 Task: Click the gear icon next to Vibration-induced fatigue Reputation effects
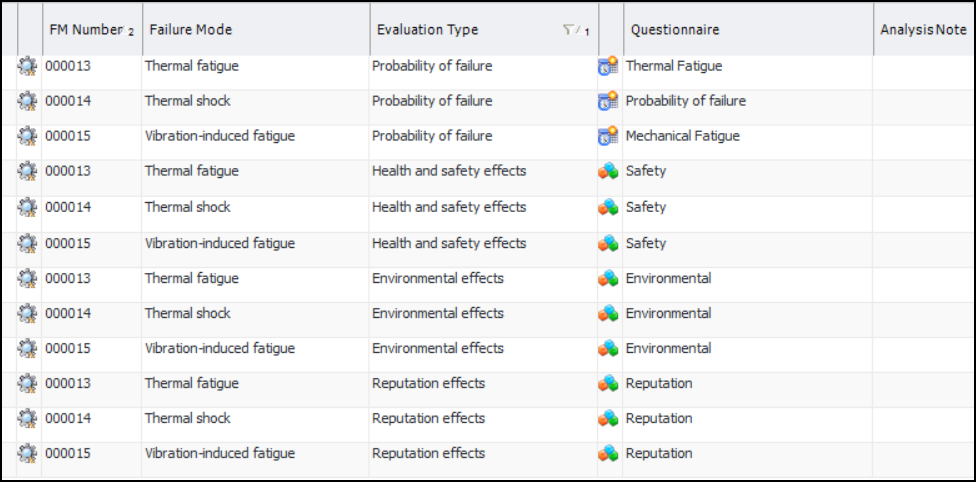pos(27,454)
